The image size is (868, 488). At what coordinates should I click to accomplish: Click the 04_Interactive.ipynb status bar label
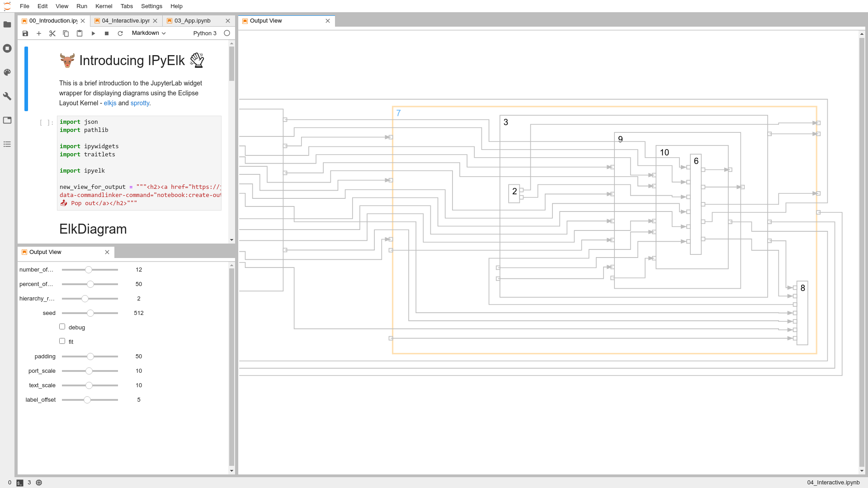coord(833,483)
